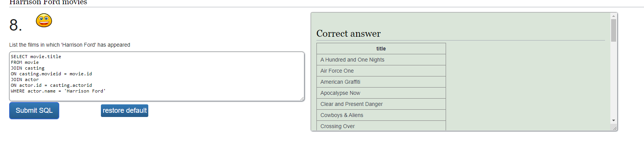
Task: Click the restore default button
Action: coord(125,110)
